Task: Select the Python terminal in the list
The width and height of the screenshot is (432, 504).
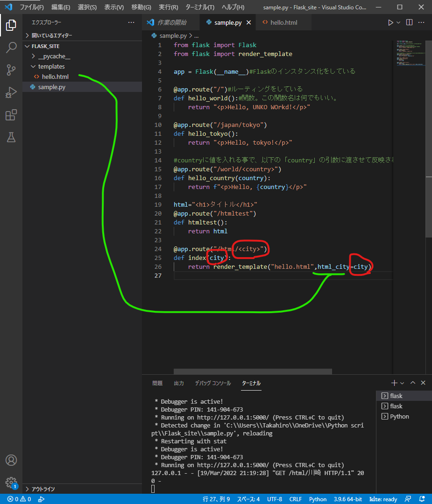Action: click(x=399, y=416)
